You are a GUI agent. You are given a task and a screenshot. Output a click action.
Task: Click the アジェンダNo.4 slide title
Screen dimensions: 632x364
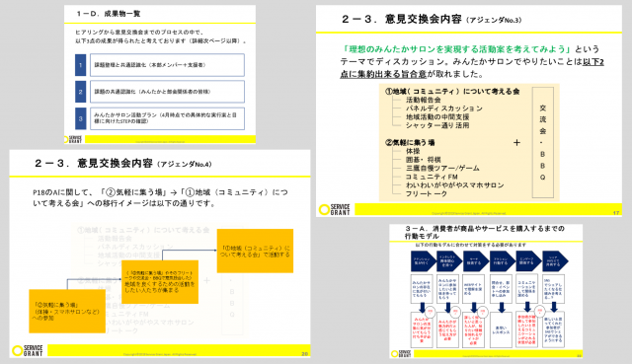coord(122,164)
